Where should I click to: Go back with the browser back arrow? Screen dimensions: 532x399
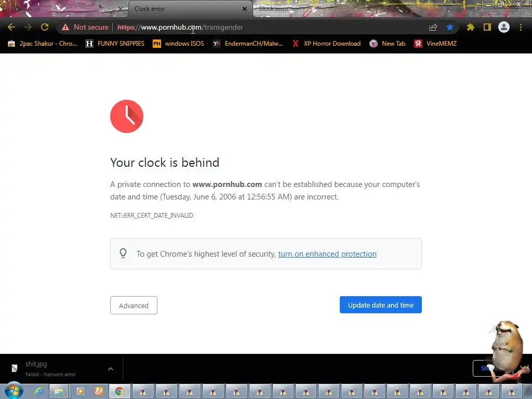[x=11, y=27]
